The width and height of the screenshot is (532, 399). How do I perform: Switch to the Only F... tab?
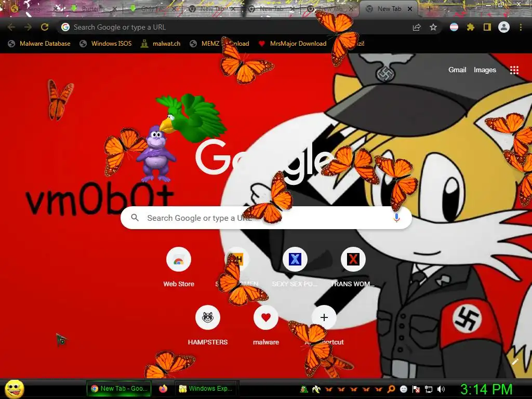coord(153,9)
